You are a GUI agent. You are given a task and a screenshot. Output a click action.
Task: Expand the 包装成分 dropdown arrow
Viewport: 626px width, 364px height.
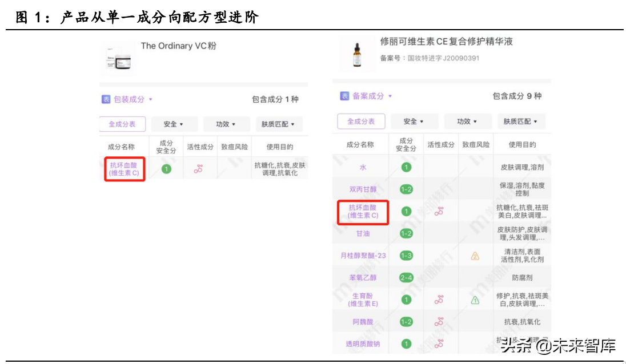click(151, 99)
